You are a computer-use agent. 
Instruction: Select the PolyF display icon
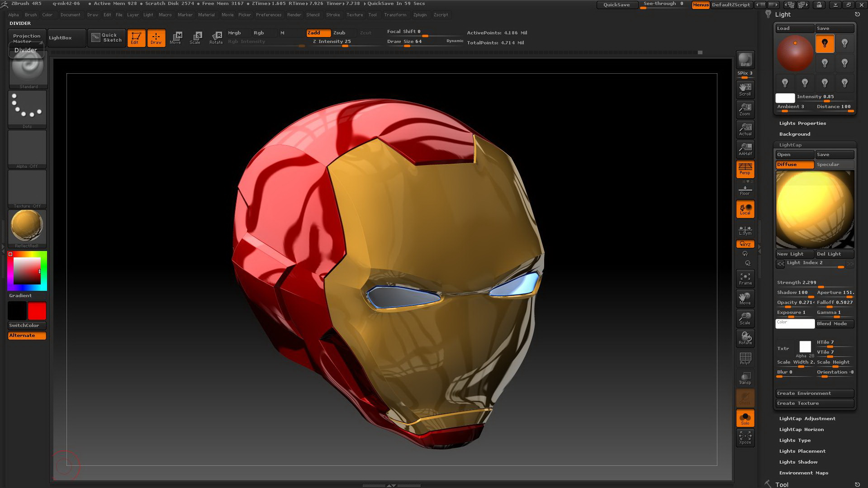pyautogui.click(x=745, y=358)
